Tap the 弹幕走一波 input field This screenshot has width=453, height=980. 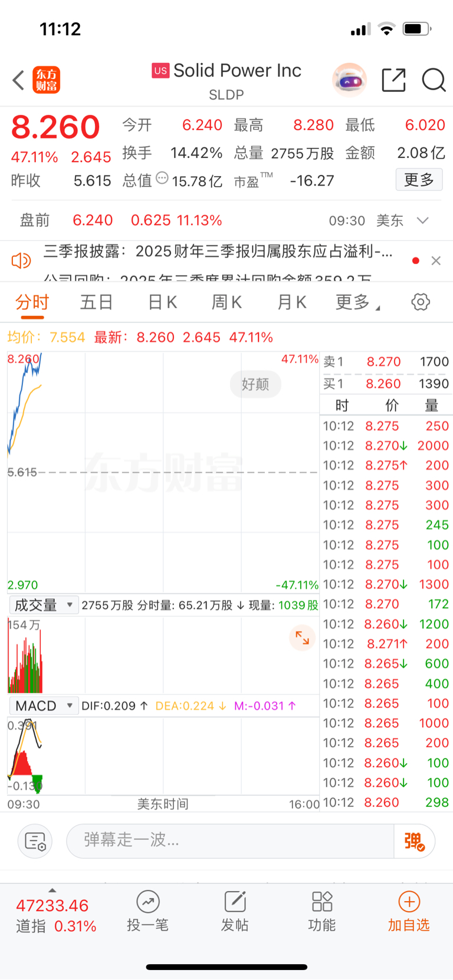pyautogui.click(x=230, y=841)
